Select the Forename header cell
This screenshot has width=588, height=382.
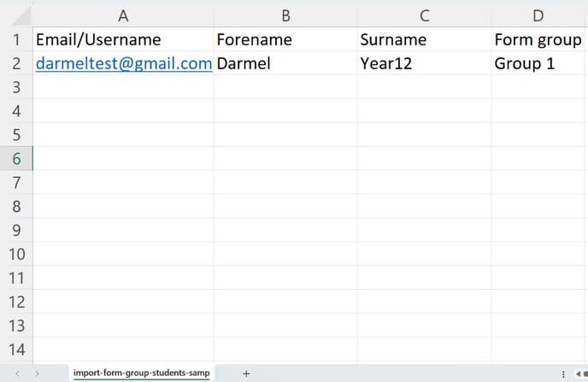tap(285, 39)
